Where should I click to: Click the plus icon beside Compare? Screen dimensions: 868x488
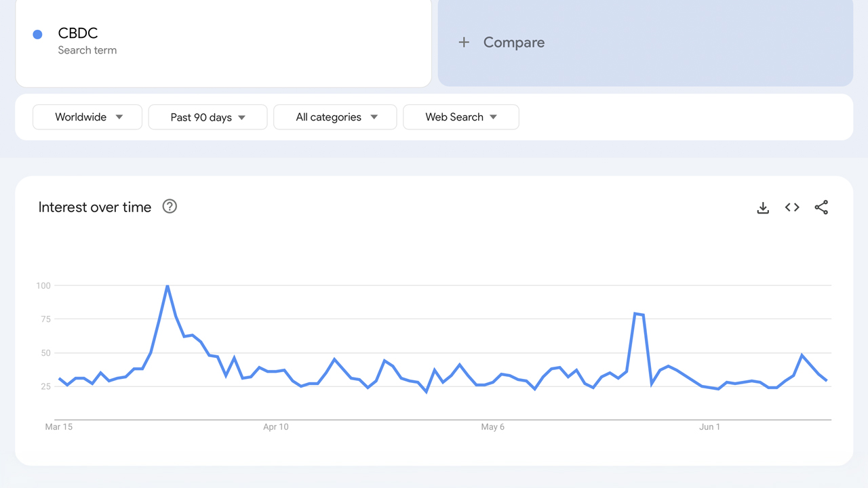[x=464, y=43]
